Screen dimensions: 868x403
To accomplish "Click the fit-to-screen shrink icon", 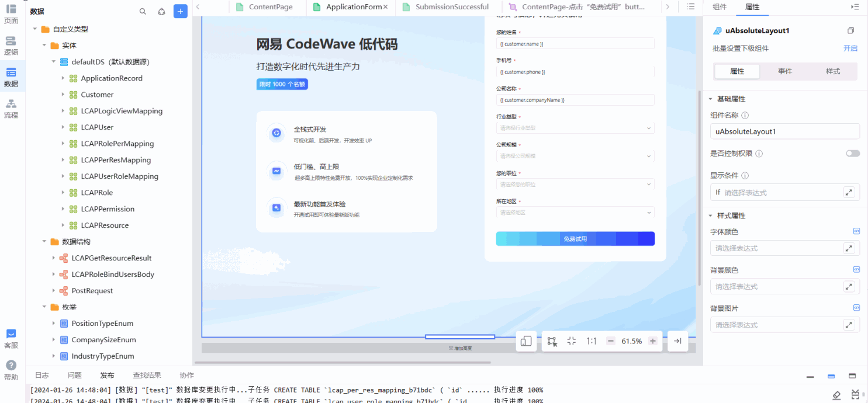I will pos(572,341).
